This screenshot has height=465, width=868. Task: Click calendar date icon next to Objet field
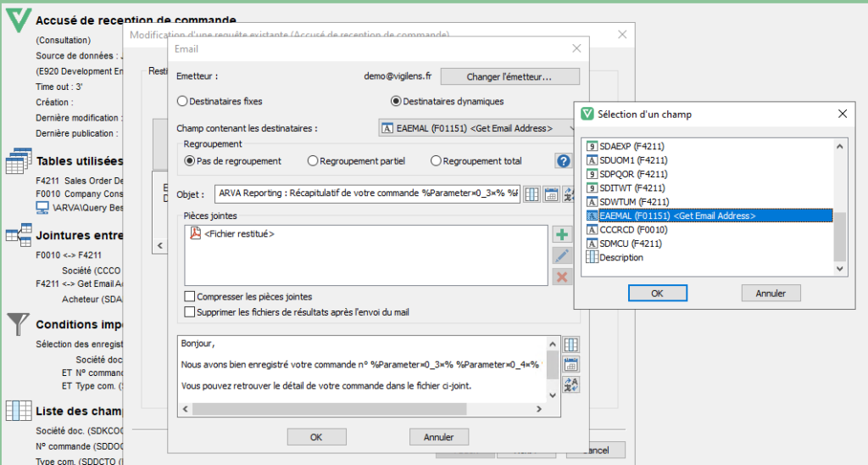[551, 193]
